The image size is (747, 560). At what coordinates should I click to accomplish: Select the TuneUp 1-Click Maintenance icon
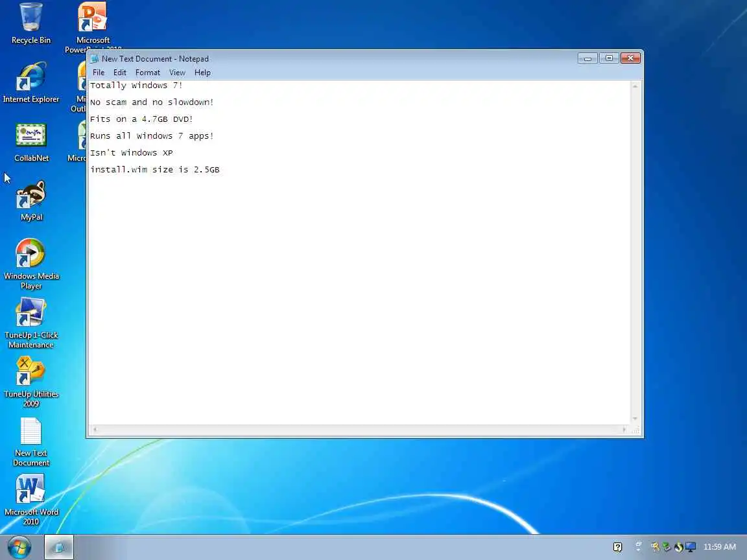pyautogui.click(x=31, y=322)
